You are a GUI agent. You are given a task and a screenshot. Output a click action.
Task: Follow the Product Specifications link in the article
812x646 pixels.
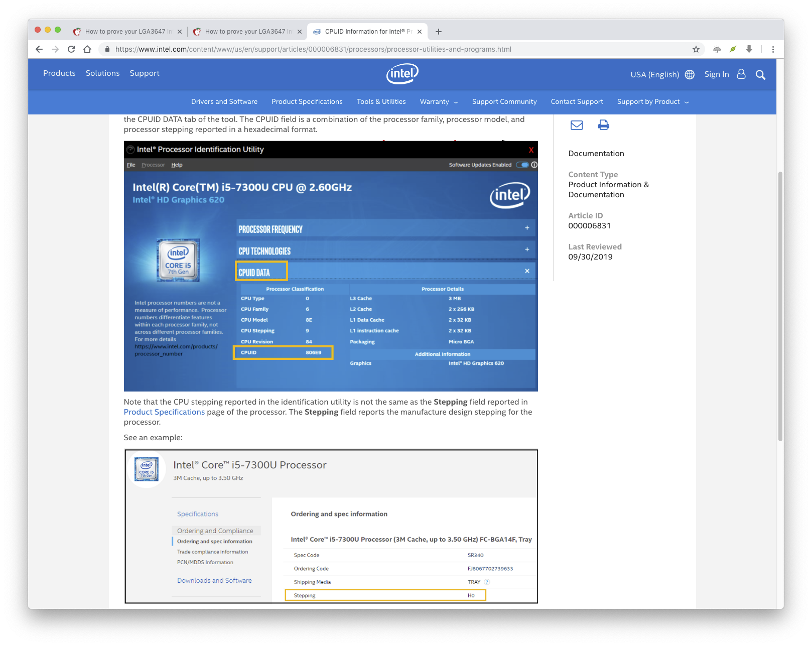(x=164, y=412)
